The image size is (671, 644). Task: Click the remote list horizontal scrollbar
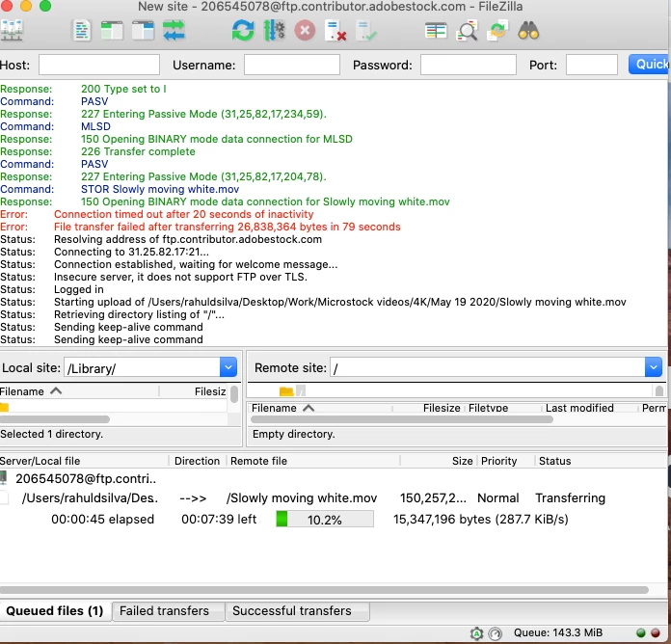(401, 419)
